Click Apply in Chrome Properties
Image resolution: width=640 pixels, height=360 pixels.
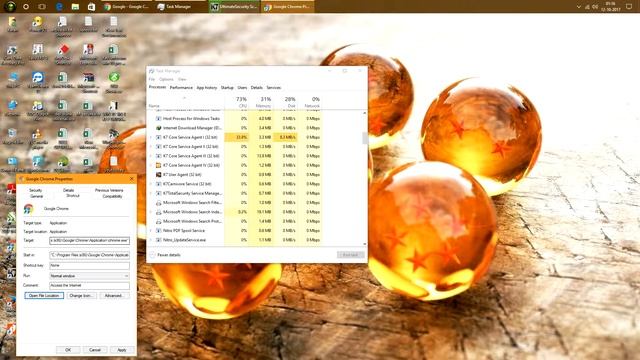122,350
